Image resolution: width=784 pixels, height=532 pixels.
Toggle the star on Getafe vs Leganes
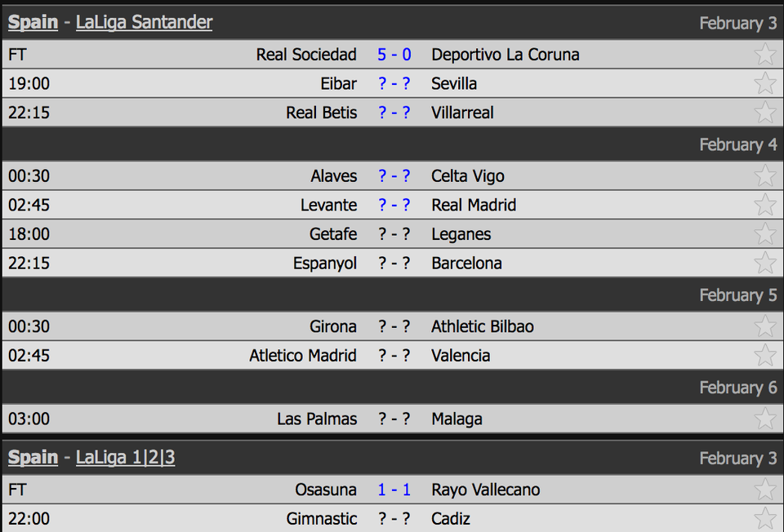click(x=765, y=234)
